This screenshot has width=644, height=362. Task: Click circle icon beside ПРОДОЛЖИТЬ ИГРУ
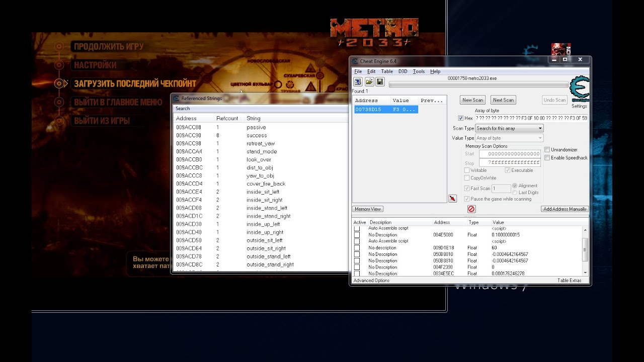point(59,46)
